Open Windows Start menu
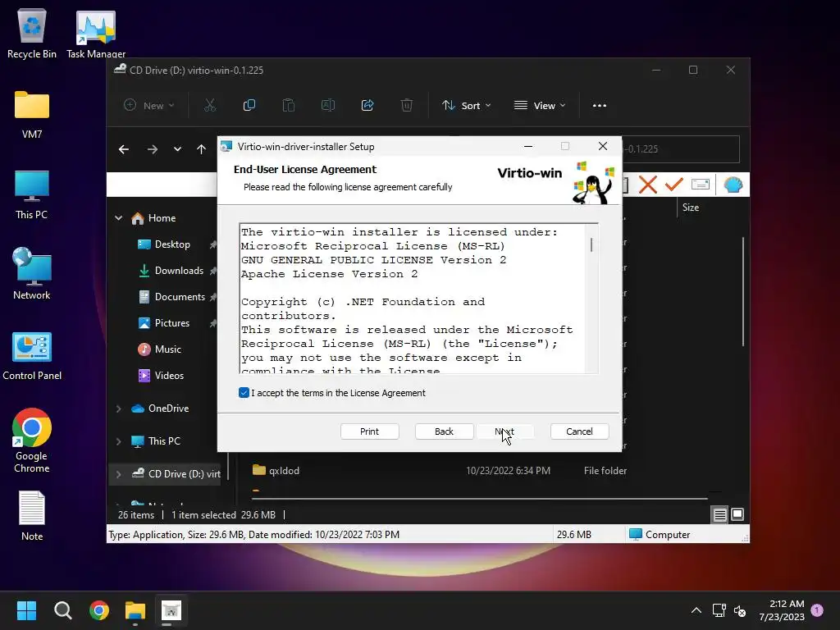The height and width of the screenshot is (630, 840). pos(26,610)
